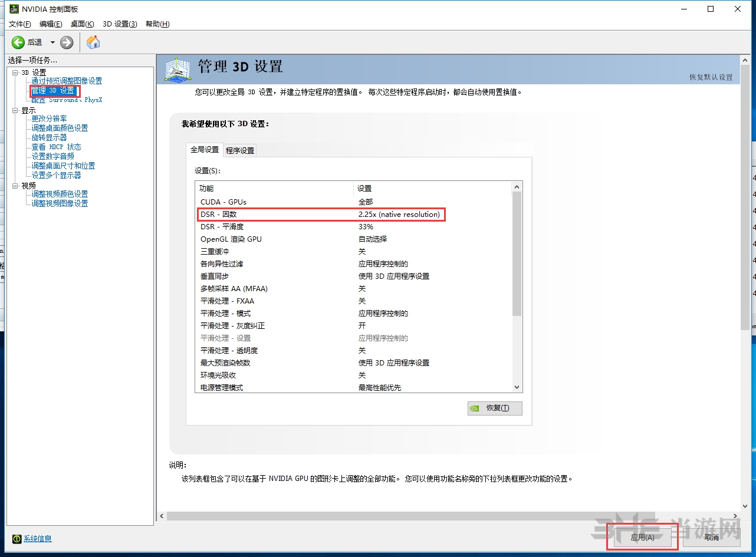Open 调整桌面尺寸和位置 task

coord(63,166)
